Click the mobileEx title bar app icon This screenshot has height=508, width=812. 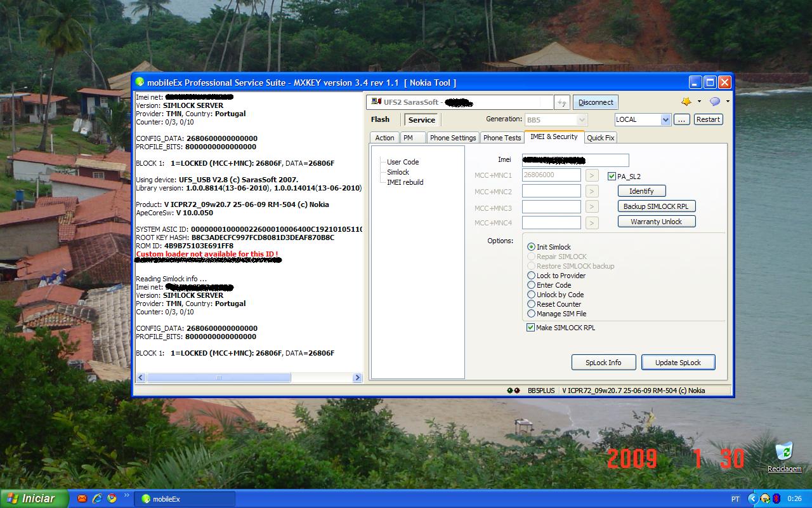click(x=140, y=83)
